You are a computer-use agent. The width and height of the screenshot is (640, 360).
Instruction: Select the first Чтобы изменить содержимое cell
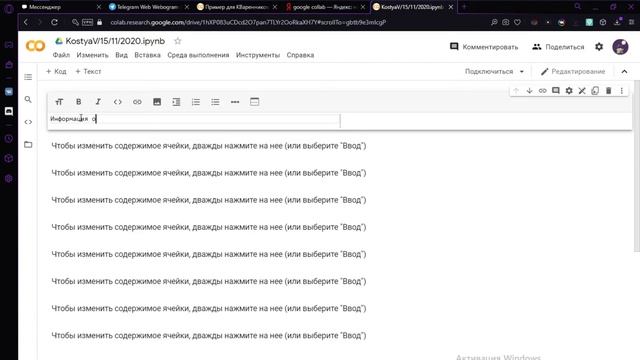[209, 146]
